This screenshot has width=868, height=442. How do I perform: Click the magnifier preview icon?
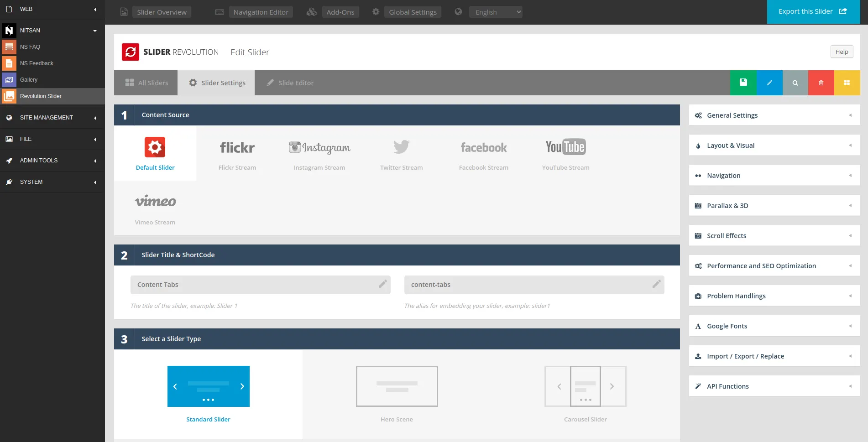pyautogui.click(x=795, y=83)
